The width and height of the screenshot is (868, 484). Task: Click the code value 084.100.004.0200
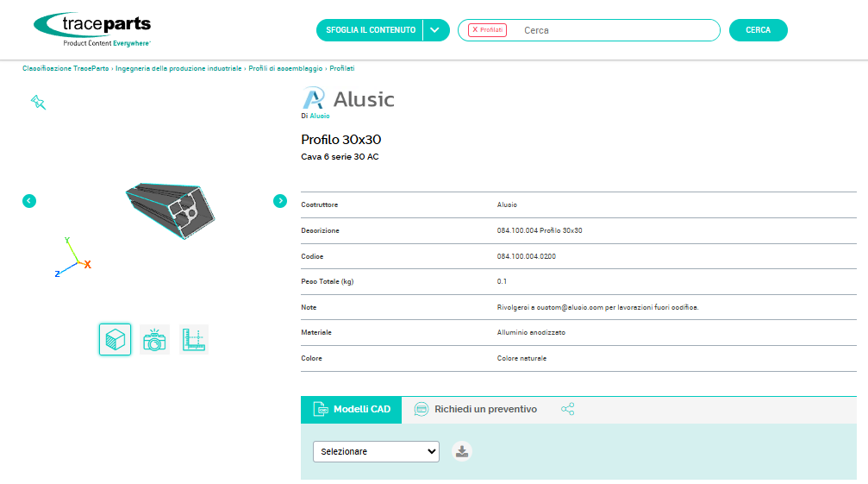(x=527, y=256)
